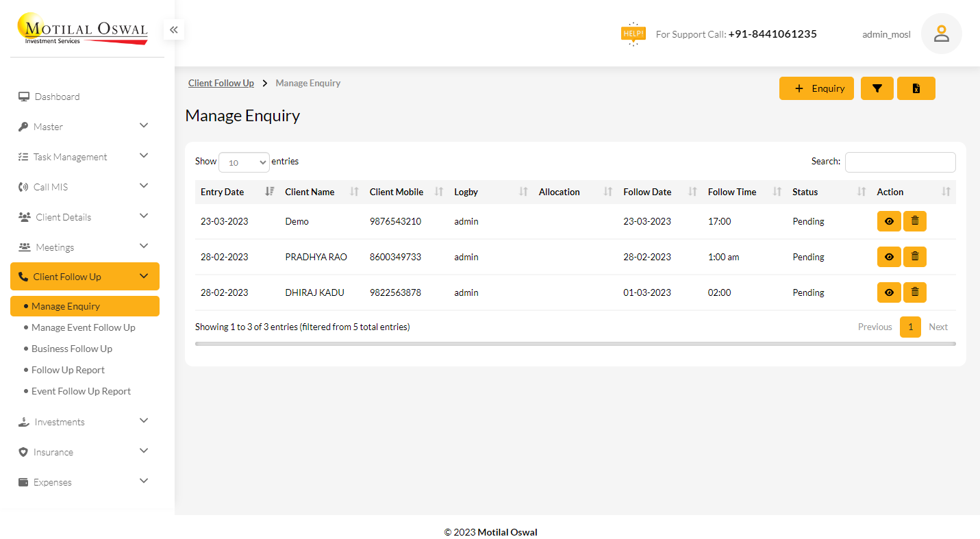Delete the PRADHYA RAO enquiry using trash icon
This screenshot has width=980, height=539.
[915, 257]
